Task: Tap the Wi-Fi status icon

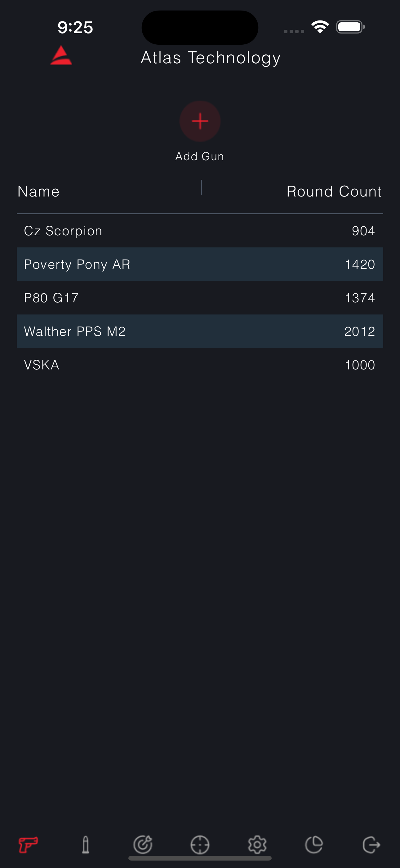Action: [320, 27]
